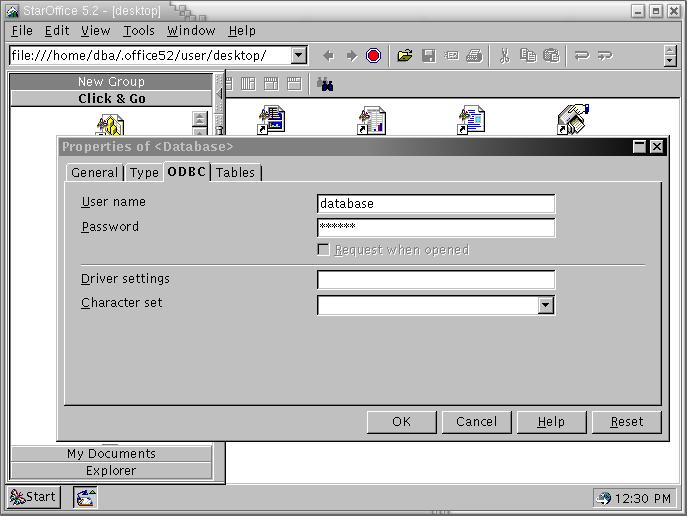The width and height of the screenshot is (687, 516).
Task: Collapse the explorer panel arrow
Action: tap(220, 93)
